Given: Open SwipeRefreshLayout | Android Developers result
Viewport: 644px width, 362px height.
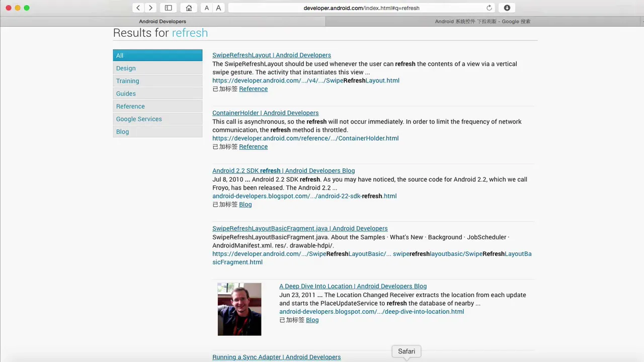Looking at the screenshot, I should pyautogui.click(x=272, y=55).
